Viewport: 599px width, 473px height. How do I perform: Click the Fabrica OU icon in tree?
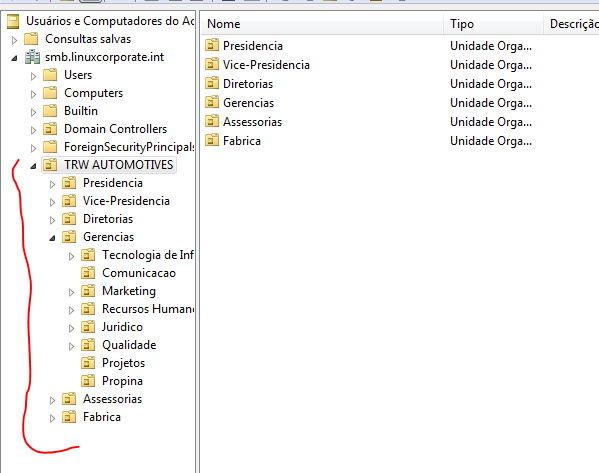point(69,417)
